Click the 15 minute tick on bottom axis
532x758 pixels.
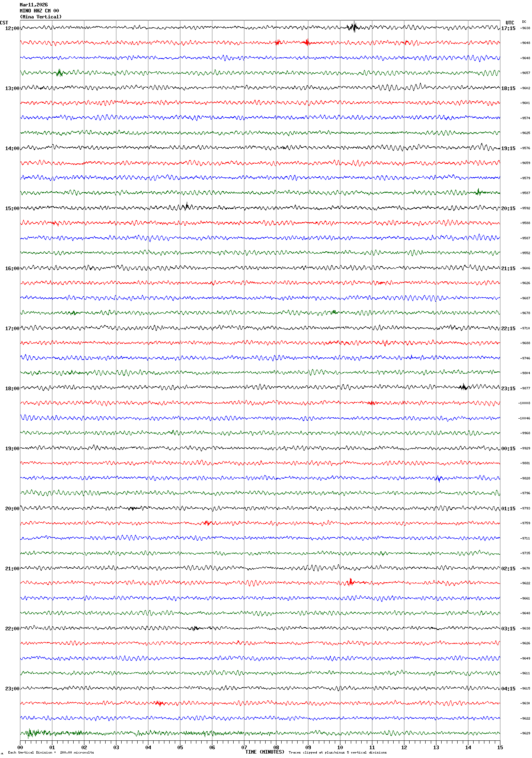500,747
